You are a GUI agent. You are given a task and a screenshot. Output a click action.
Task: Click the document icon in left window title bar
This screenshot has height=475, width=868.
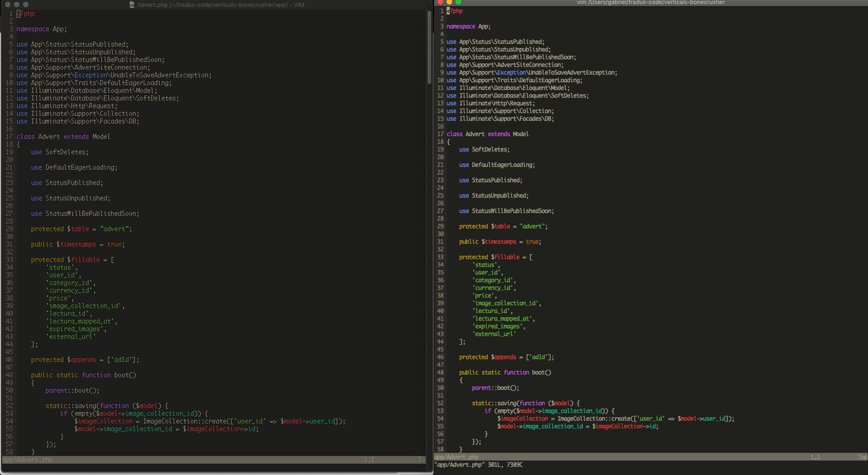[132, 5]
